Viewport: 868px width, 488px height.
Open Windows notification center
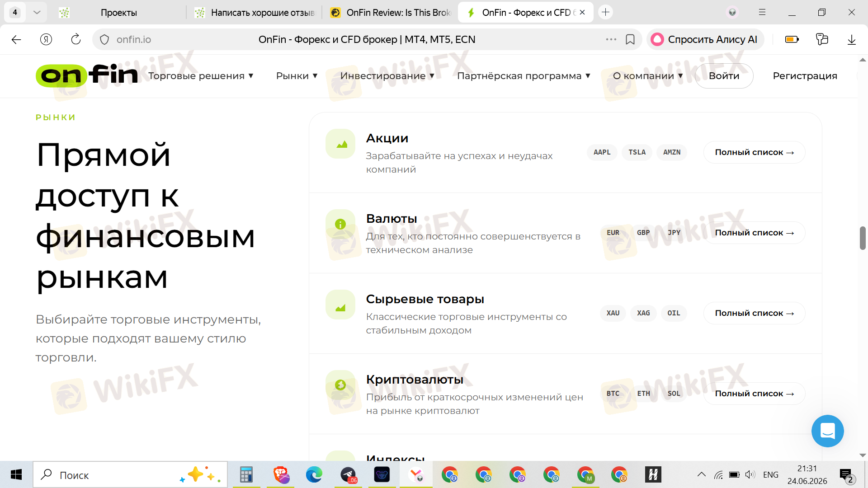847,475
